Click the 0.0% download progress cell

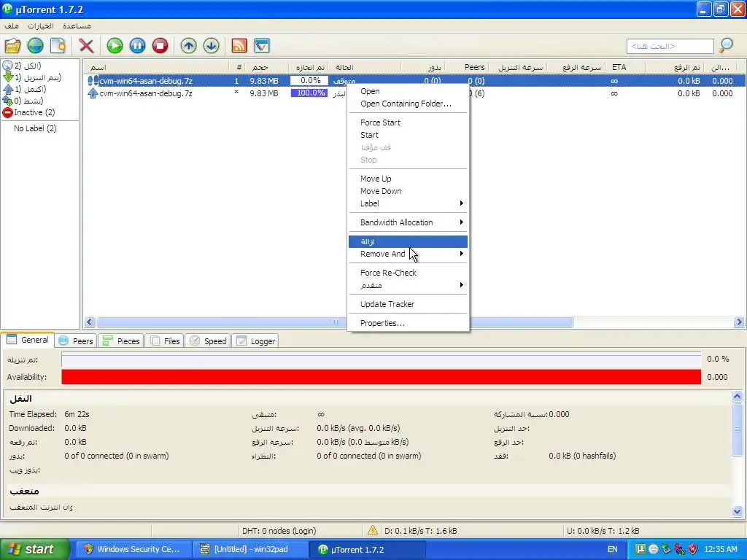tap(309, 81)
